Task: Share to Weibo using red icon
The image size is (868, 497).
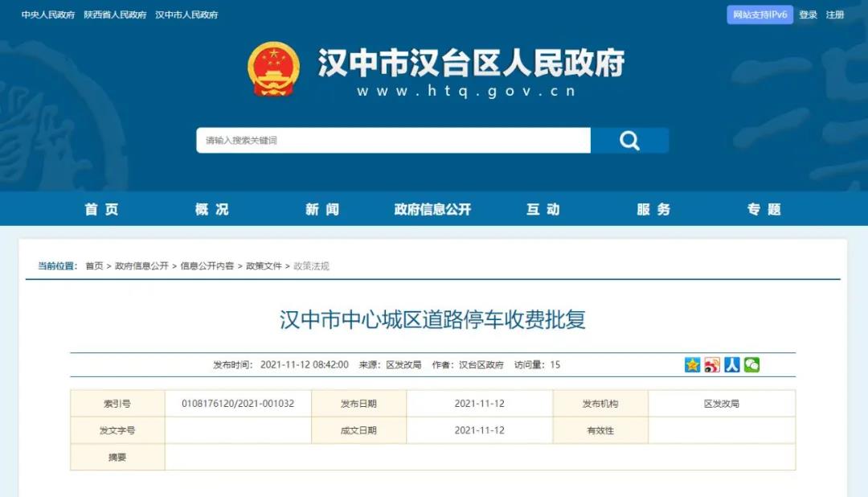Action: click(712, 364)
